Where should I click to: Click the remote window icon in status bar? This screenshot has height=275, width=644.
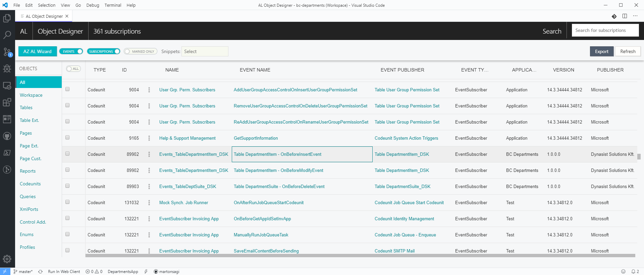[x=5, y=272]
